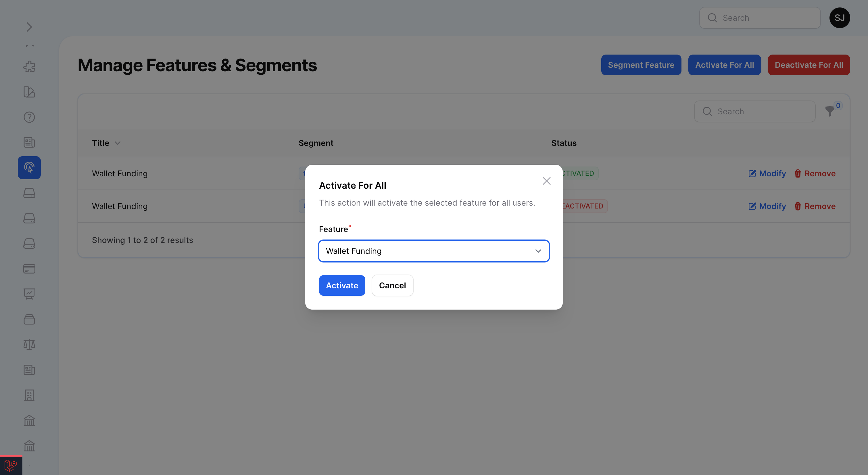Viewport: 868px width, 475px height.
Task: Click the office building sidebar icon
Action: pyautogui.click(x=29, y=395)
